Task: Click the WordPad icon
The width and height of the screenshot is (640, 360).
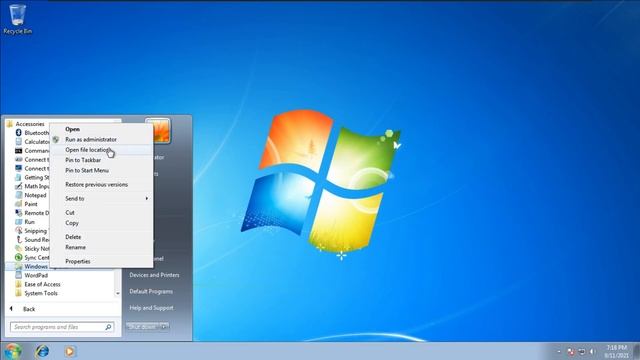Action: (18, 276)
